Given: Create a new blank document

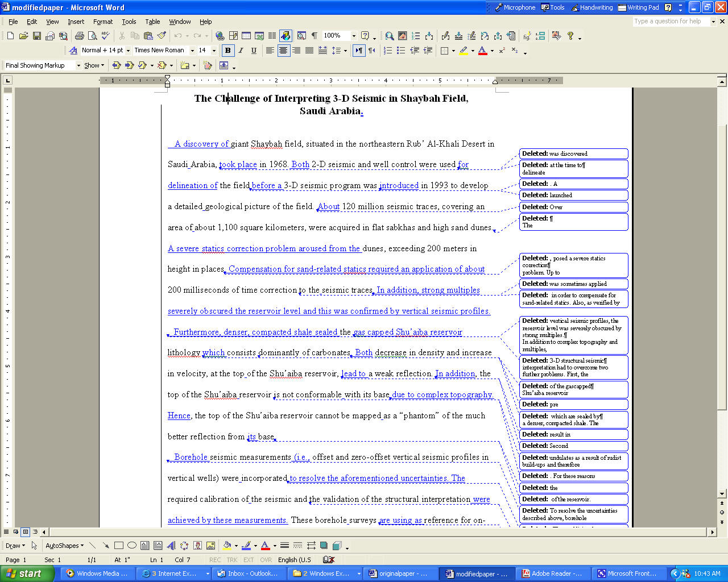Looking at the screenshot, I should point(10,36).
